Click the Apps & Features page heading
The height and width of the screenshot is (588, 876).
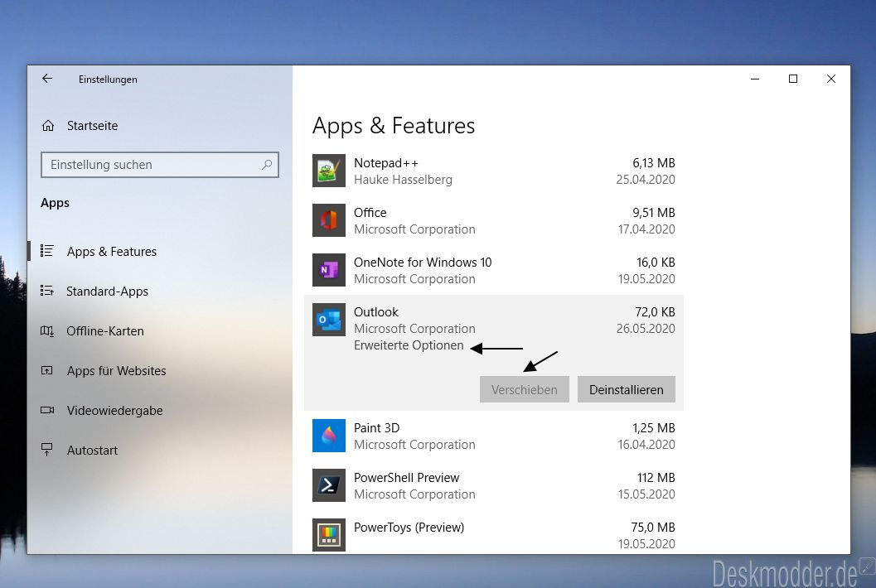pos(394,126)
